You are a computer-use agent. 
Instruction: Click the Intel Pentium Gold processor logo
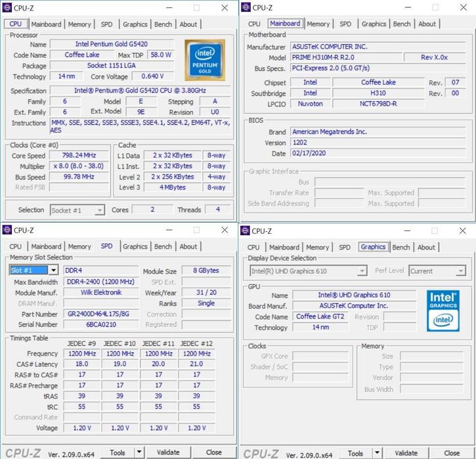pyautogui.click(x=205, y=60)
